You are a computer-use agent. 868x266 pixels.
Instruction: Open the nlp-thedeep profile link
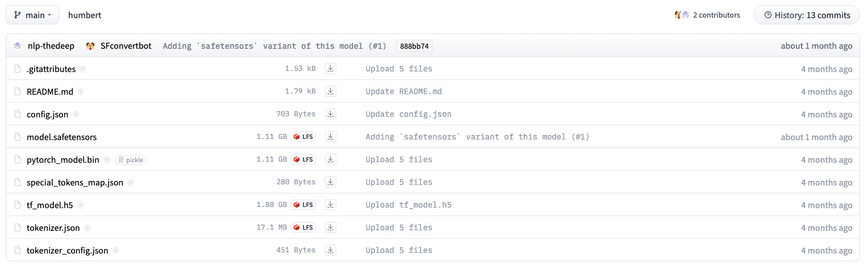(51, 46)
